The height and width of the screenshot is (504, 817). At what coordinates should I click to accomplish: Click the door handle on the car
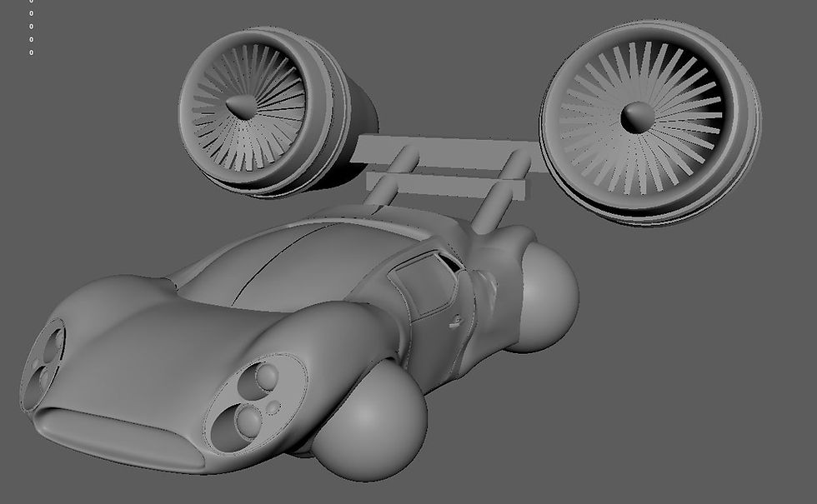455,322
